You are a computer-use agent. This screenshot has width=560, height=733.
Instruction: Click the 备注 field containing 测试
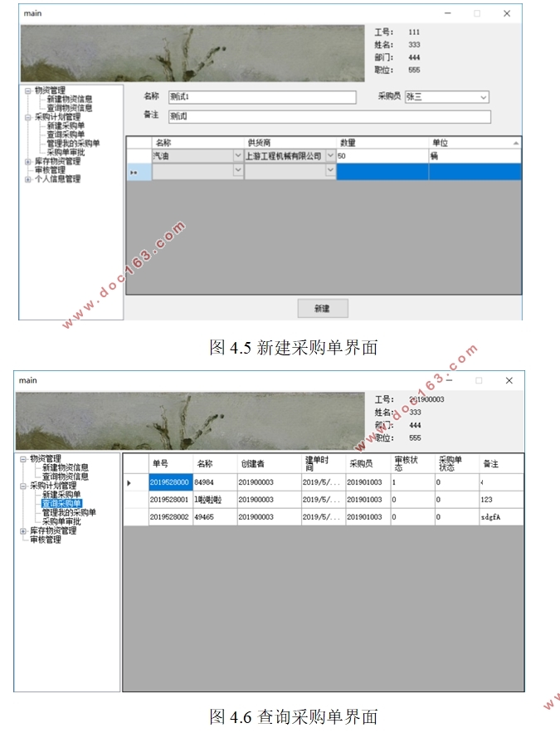[x=329, y=116]
